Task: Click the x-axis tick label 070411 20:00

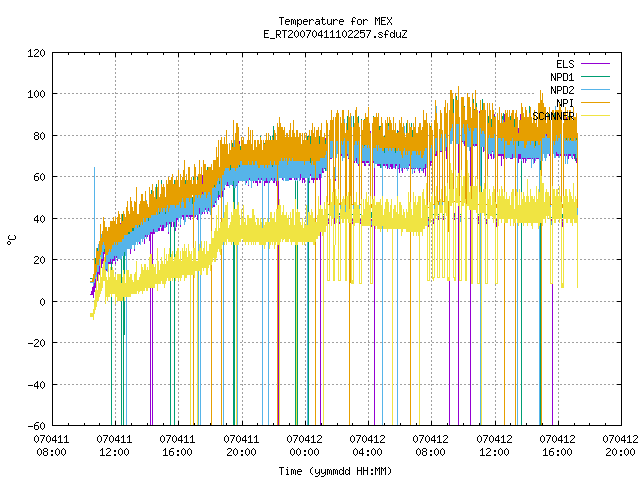Action: [x=241, y=446]
